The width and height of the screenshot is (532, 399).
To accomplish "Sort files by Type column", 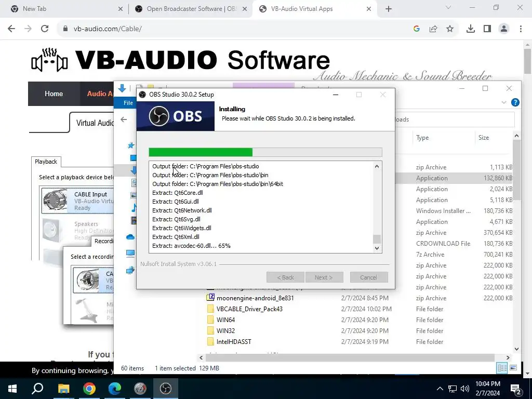I will [x=422, y=137].
